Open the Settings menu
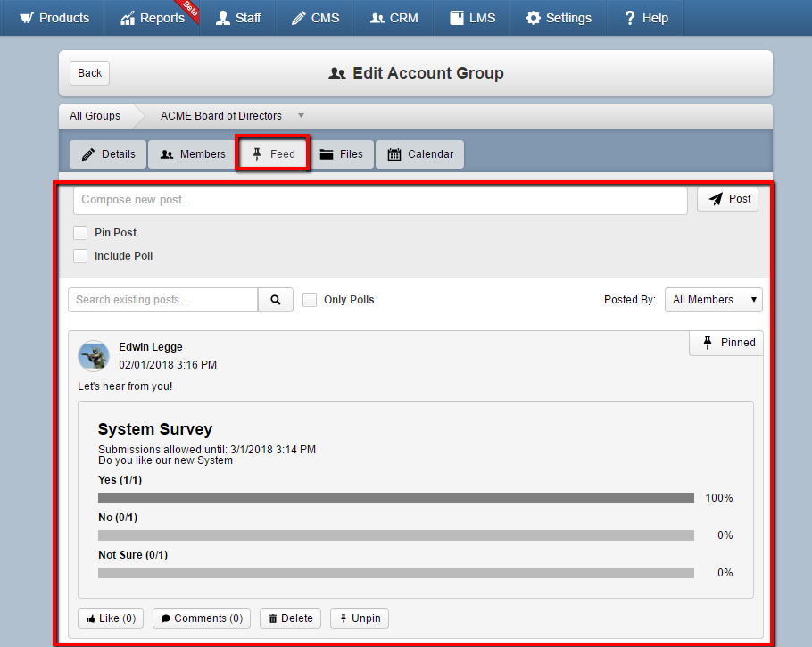Image resolution: width=812 pixels, height=647 pixels. pos(559,18)
